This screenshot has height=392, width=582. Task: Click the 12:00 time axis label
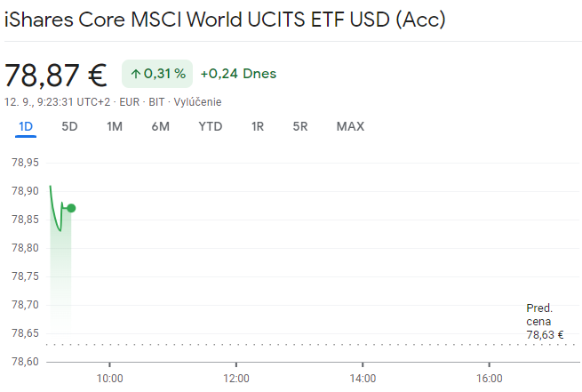(x=236, y=377)
